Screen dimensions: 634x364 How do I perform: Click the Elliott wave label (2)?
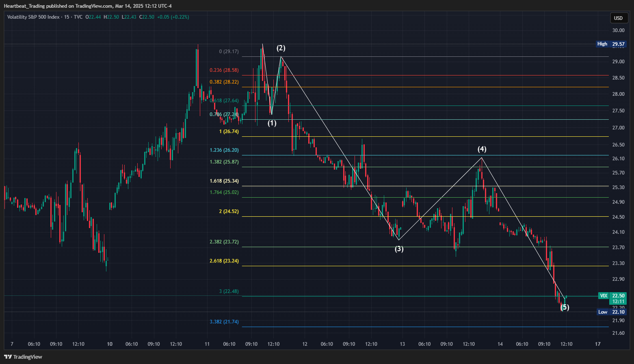(x=281, y=48)
